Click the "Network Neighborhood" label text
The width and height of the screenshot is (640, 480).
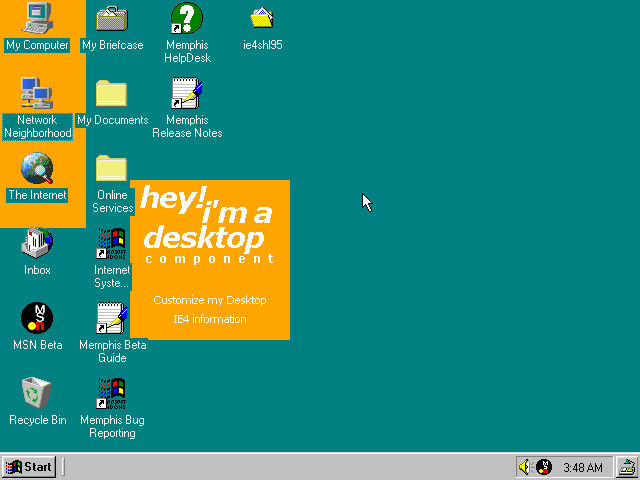point(38,127)
